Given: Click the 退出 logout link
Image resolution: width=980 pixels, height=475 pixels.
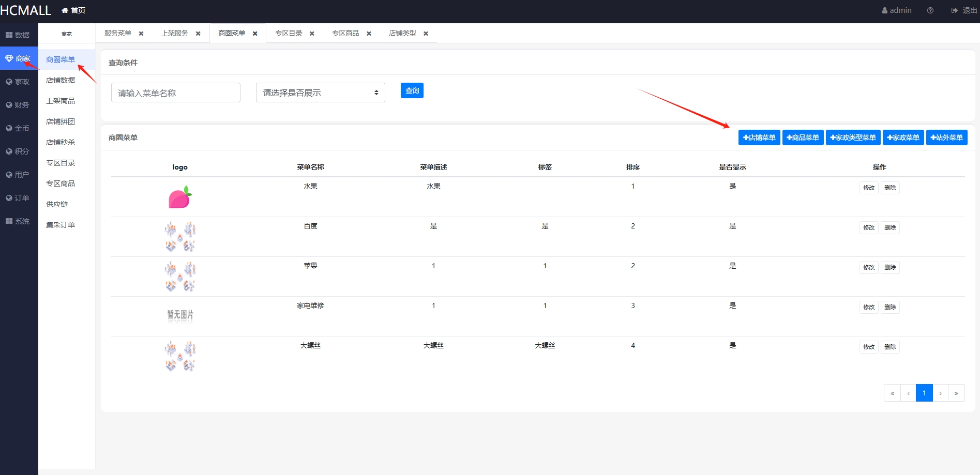Looking at the screenshot, I should 964,10.
